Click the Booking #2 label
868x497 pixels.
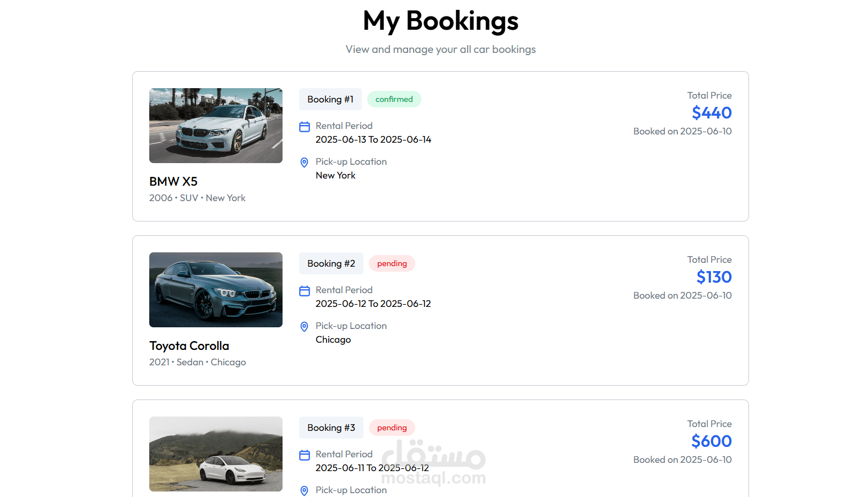(331, 263)
